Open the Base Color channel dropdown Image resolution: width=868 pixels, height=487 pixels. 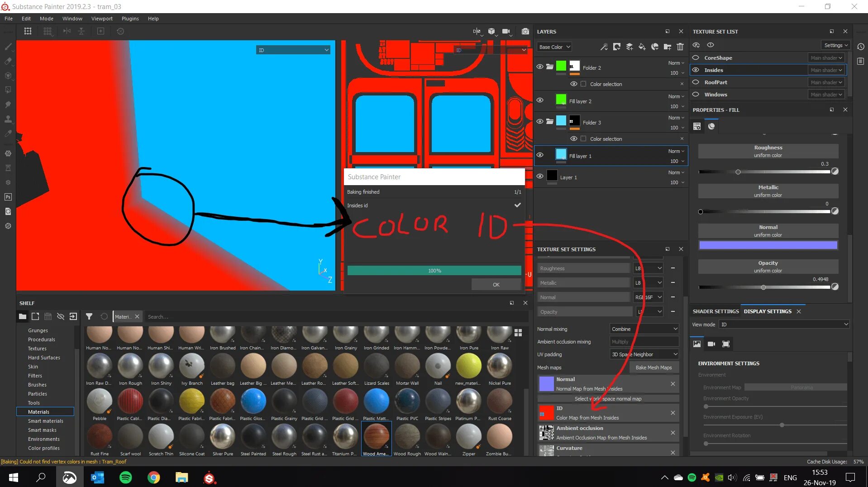click(554, 47)
